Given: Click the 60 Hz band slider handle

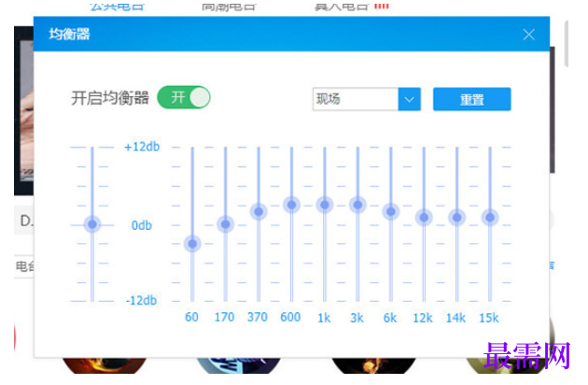Looking at the screenshot, I should point(192,244).
